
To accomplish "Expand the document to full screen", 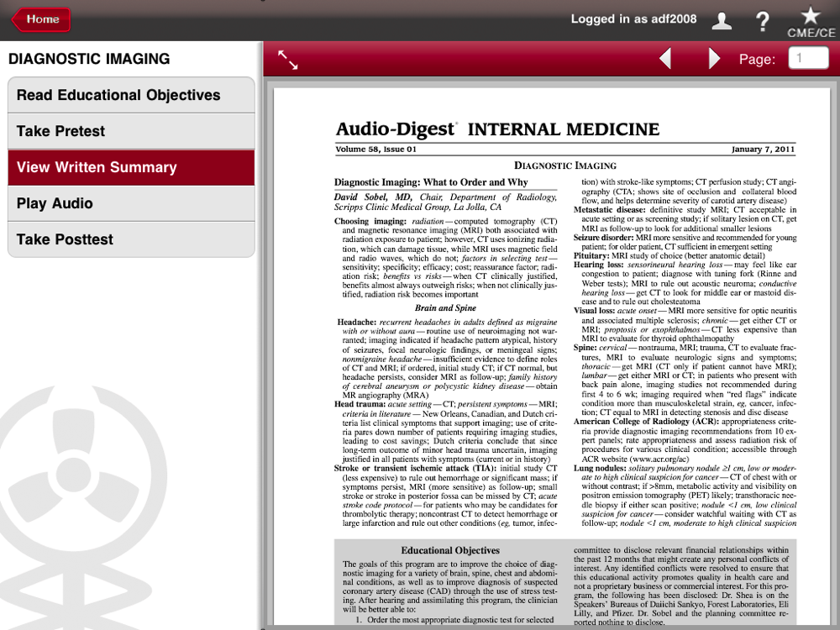I will coord(287,60).
